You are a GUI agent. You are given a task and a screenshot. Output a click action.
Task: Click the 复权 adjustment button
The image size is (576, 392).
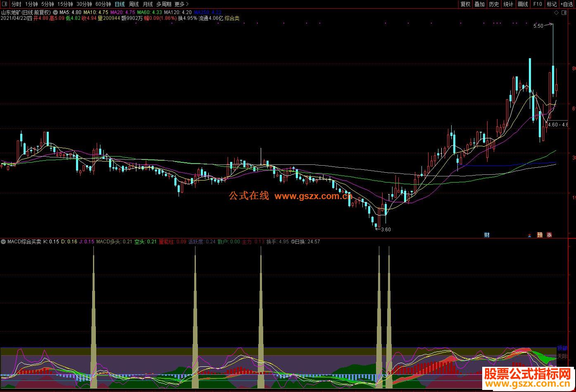coord(466,4)
